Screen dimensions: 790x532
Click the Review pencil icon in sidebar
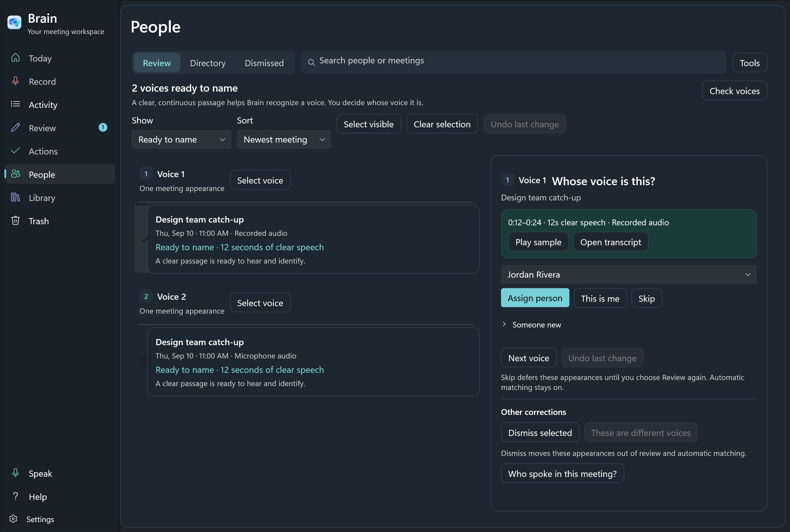(15, 128)
